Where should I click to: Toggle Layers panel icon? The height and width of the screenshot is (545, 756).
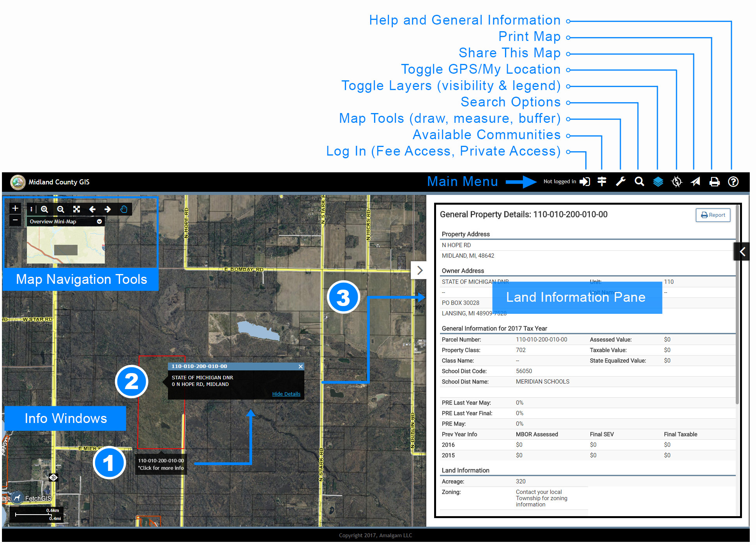pyautogui.click(x=658, y=182)
